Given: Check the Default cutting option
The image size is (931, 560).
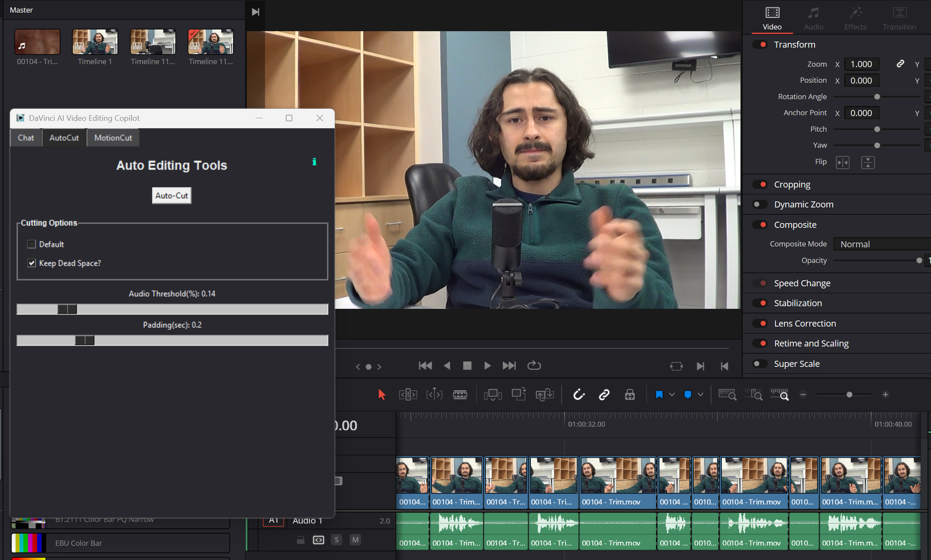Looking at the screenshot, I should (32, 244).
